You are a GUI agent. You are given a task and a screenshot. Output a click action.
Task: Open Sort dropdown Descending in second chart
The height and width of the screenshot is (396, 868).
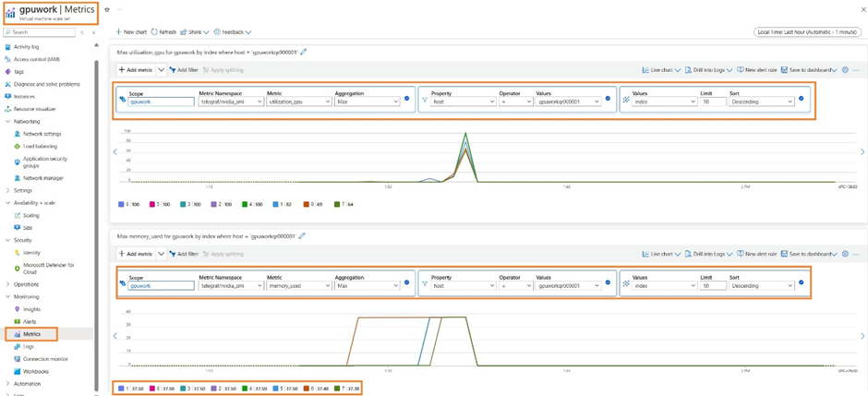pos(762,286)
